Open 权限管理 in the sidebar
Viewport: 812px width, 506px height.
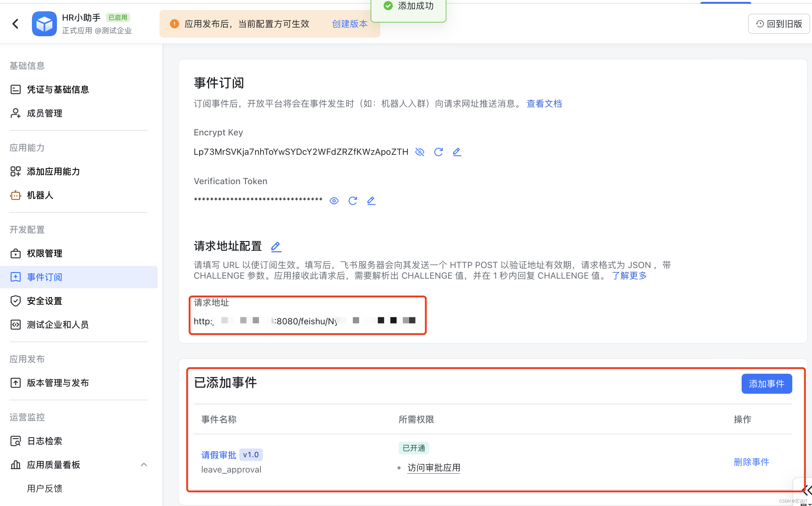[44, 253]
